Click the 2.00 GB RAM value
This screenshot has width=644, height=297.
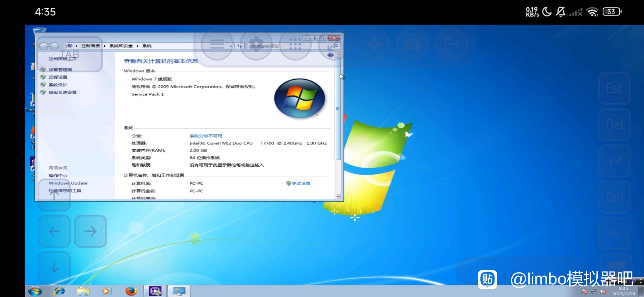pyautogui.click(x=198, y=150)
